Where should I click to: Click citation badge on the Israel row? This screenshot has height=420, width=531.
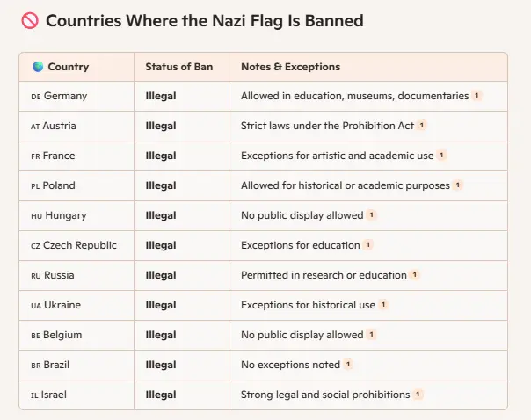[418, 395]
